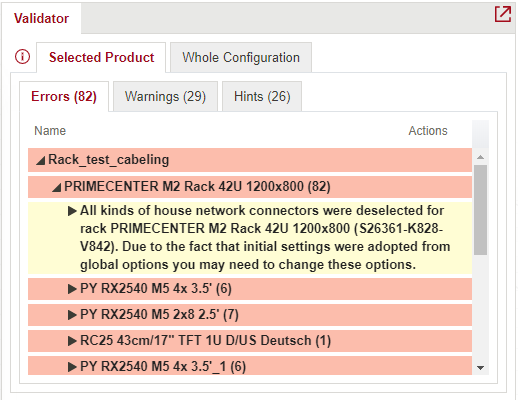Expand PY RX2540 M5 4x 3.5'_1 arrow

tap(72, 367)
